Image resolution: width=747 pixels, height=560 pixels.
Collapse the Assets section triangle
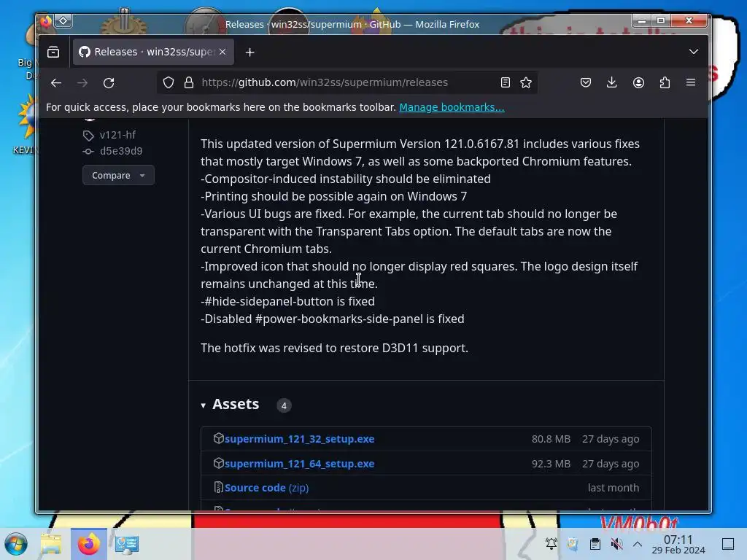(x=204, y=405)
